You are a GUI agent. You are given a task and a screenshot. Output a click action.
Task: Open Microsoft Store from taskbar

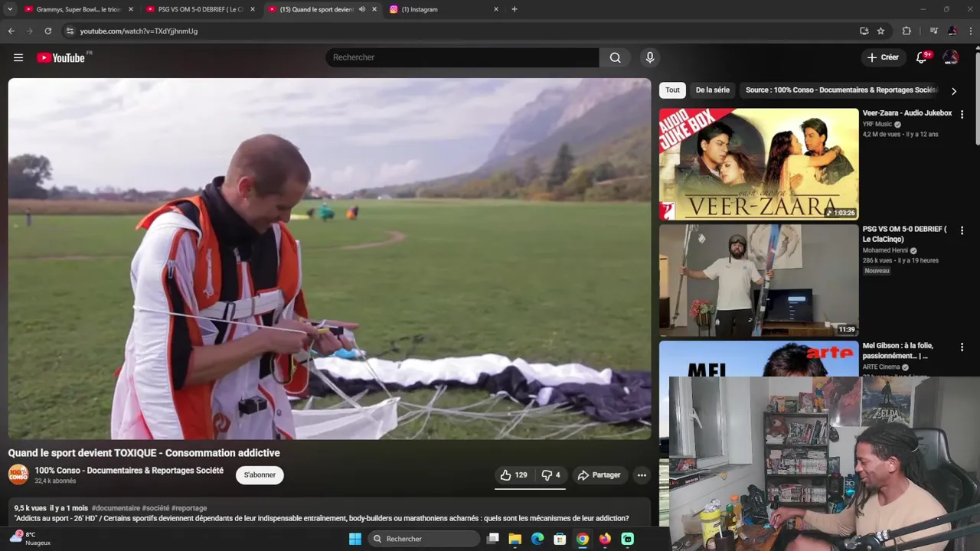pos(560,539)
